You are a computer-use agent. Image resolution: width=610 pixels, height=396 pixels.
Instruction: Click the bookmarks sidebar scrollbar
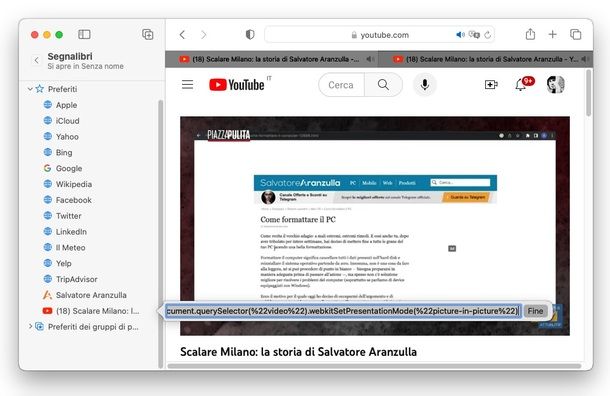160,233
